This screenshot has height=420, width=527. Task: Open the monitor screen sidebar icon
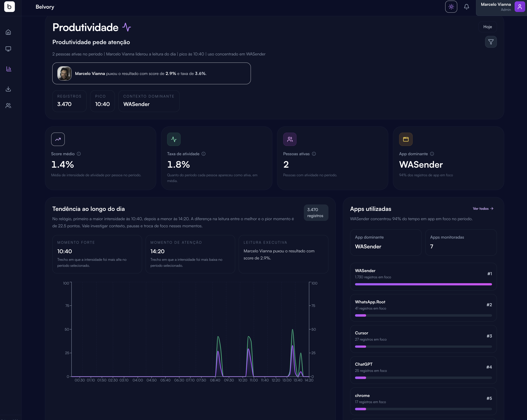pyautogui.click(x=8, y=49)
